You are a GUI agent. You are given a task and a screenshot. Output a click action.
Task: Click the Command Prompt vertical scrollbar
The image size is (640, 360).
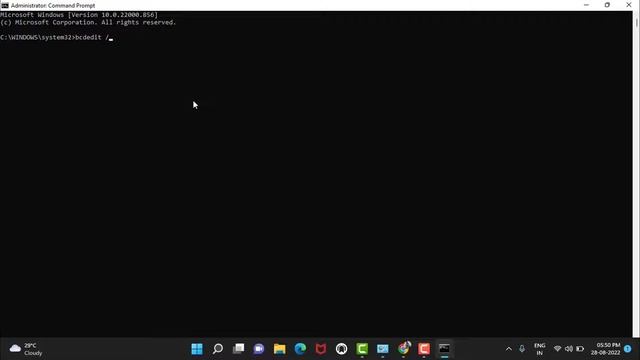point(636,174)
